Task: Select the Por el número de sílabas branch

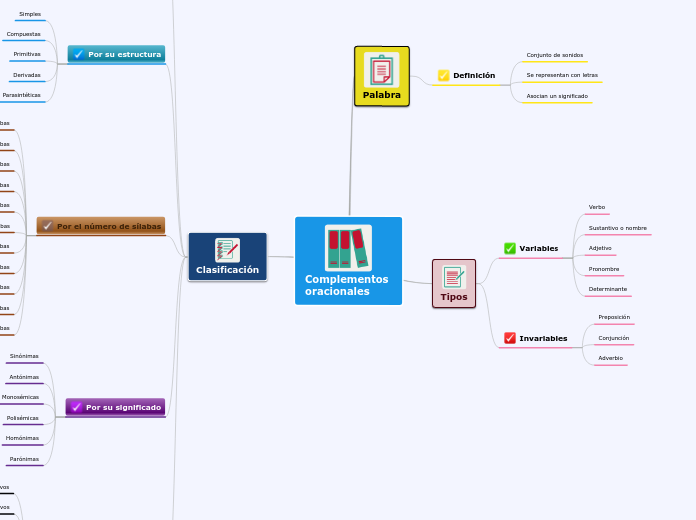Action: [101, 226]
